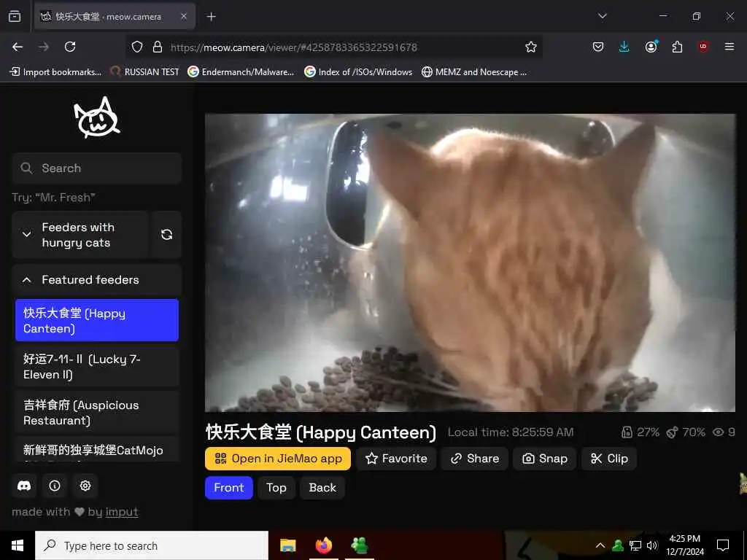Select Lucky 7-Eleven II feeder
Viewport: 747px width, 560px height.
pyautogui.click(x=97, y=366)
